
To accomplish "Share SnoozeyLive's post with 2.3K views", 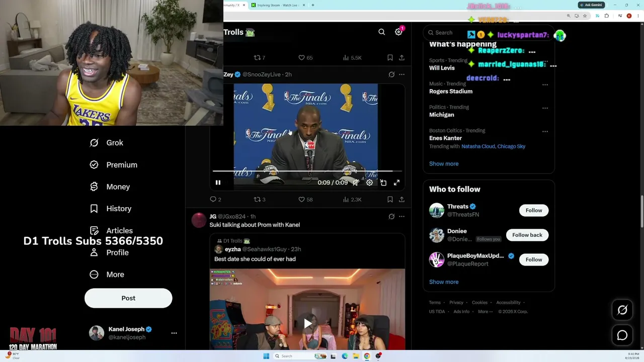I will tap(401, 200).
